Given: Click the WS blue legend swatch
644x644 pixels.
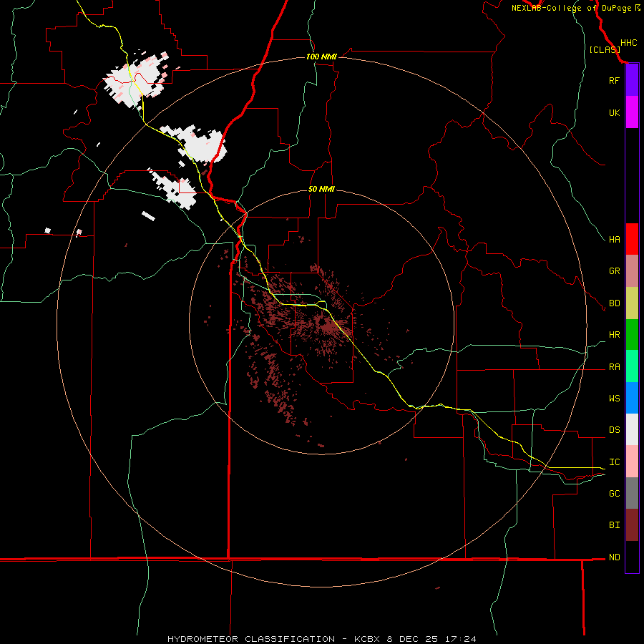Looking at the screenshot, I should pyautogui.click(x=632, y=398).
